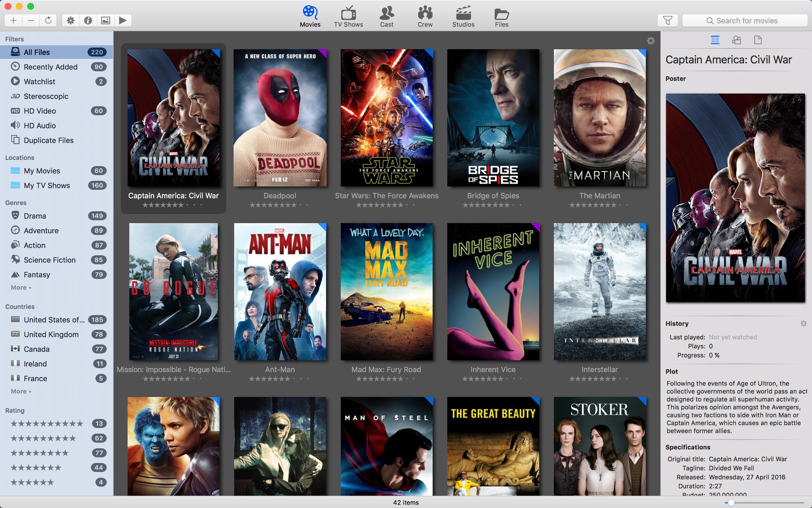Click the artwork image toolbar icon
This screenshot has width=812, height=508.
coord(106,20)
